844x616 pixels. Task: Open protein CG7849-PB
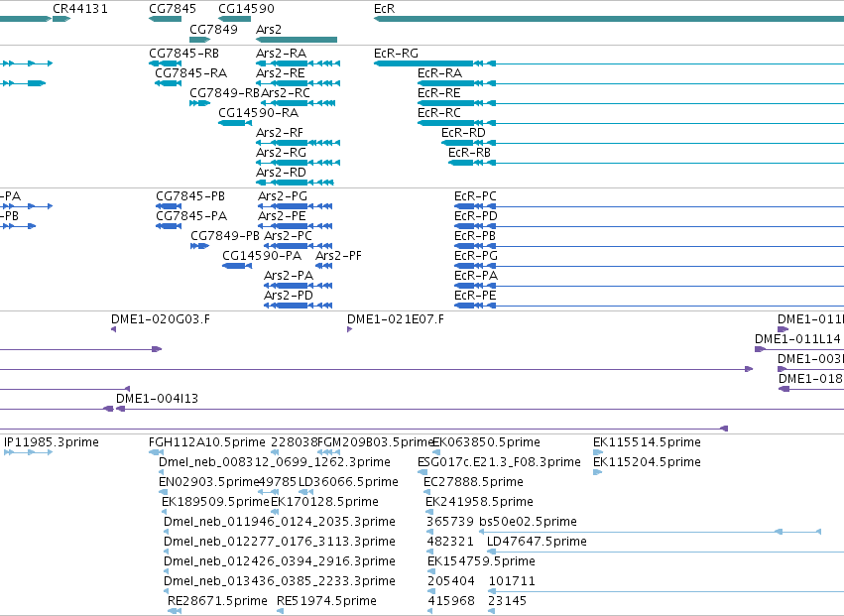pyautogui.click(x=225, y=236)
